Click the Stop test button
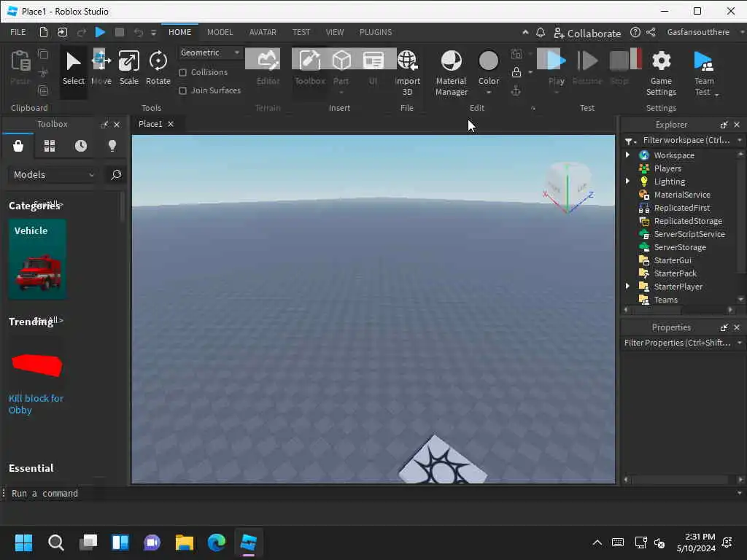Viewport: 747px width, 560px height. tap(619, 68)
